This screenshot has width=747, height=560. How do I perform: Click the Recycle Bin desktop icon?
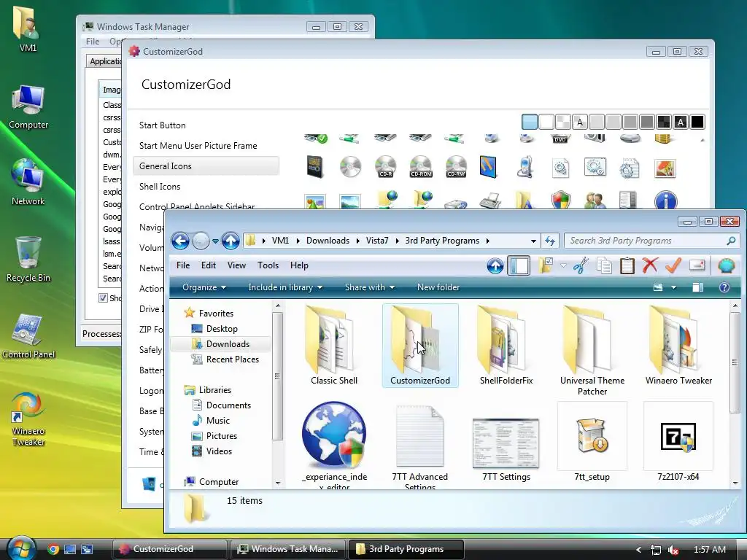pyautogui.click(x=28, y=260)
